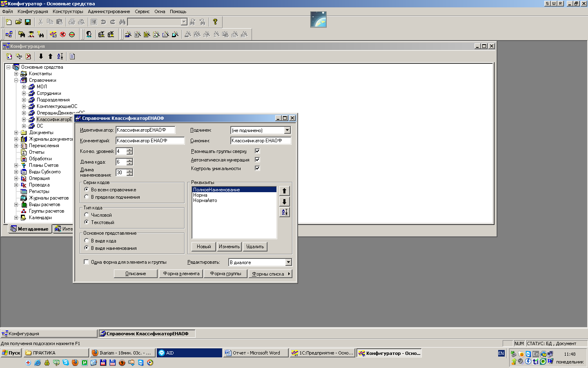Click the edit wand icon in Конфигурация toolbar

(x=19, y=56)
